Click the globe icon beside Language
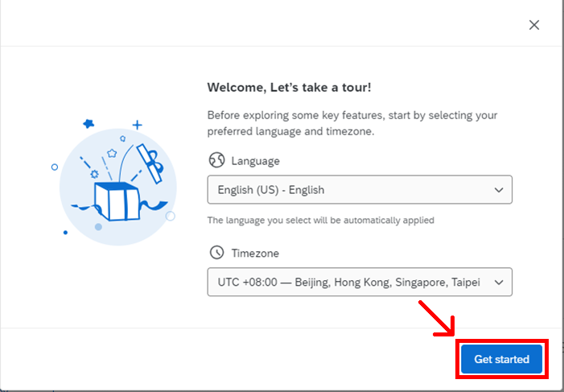564x392 pixels. [216, 160]
